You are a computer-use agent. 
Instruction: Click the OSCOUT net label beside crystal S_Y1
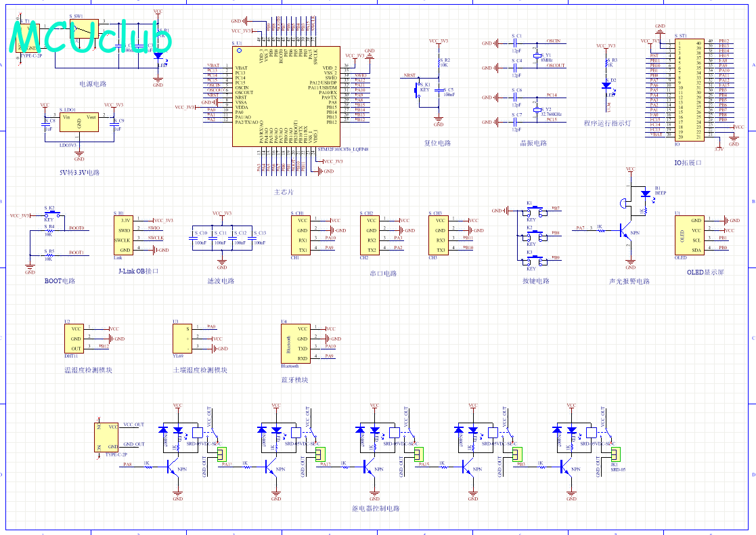click(556, 66)
